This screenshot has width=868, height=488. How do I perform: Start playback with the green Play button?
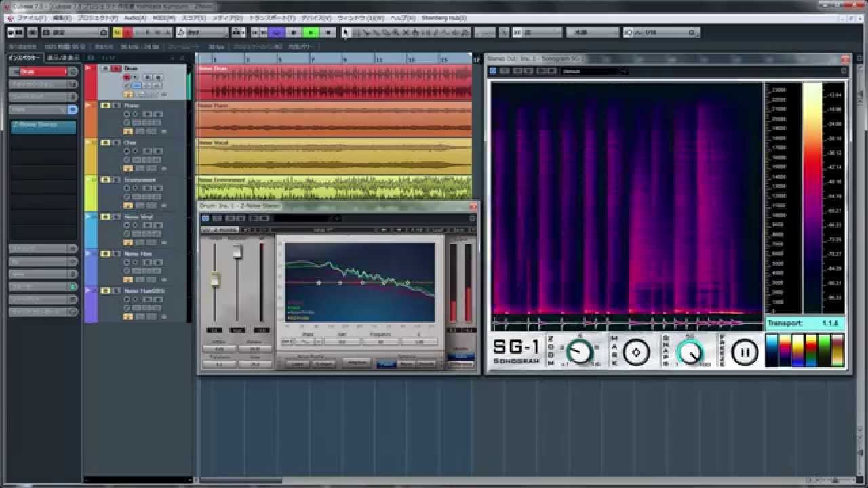[311, 32]
